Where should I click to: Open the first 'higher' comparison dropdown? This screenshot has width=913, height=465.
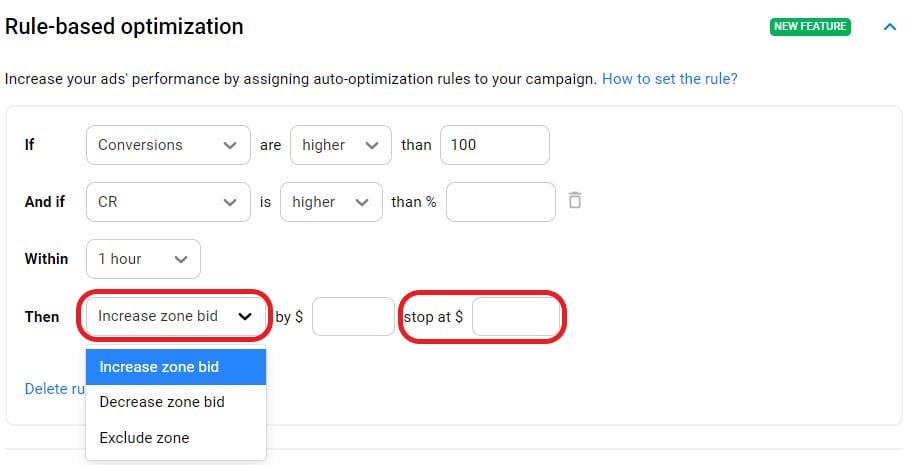coord(340,145)
